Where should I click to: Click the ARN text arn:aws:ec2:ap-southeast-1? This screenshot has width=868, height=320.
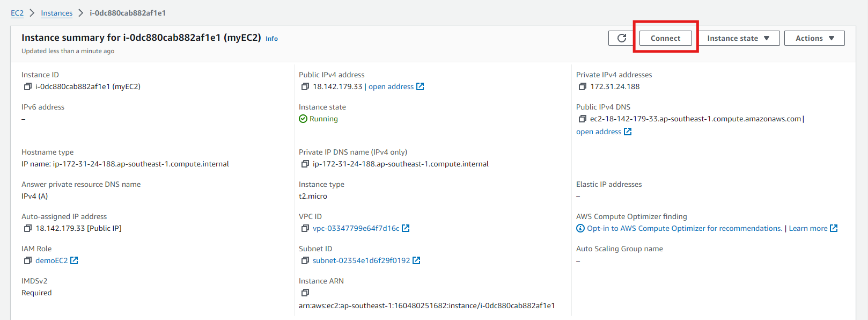[426, 306]
